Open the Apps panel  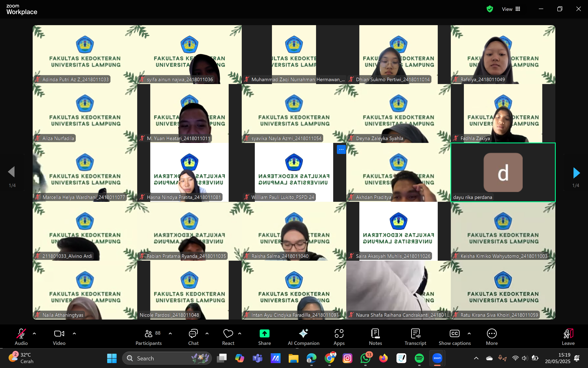click(x=339, y=337)
